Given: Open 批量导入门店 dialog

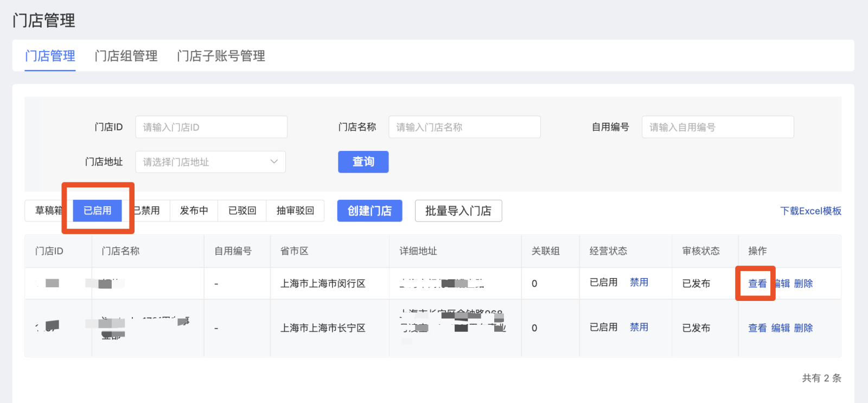Looking at the screenshot, I should 458,211.
